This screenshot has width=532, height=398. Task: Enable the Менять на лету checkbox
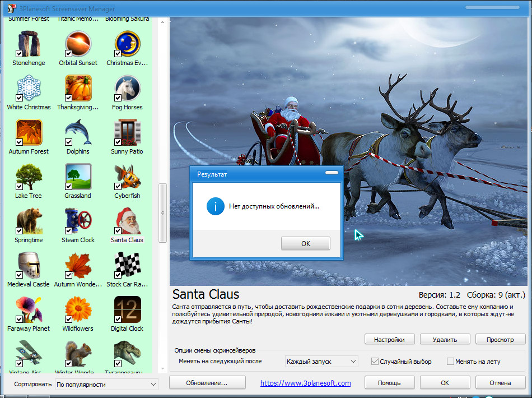pyautogui.click(x=450, y=362)
